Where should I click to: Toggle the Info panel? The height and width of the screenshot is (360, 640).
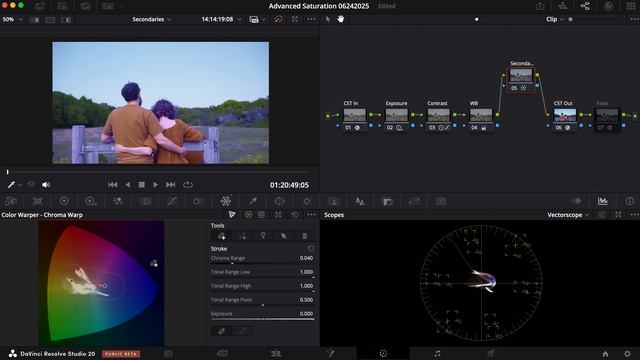click(x=629, y=201)
